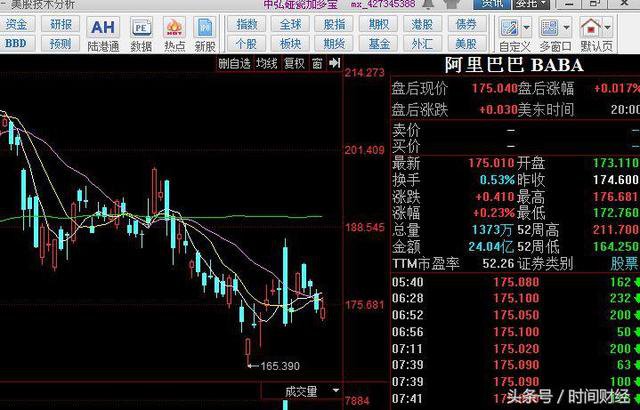Screen dimensions: 640x410
Task: Click the 最新 price 175.010
Action: [x=491, y=163]
